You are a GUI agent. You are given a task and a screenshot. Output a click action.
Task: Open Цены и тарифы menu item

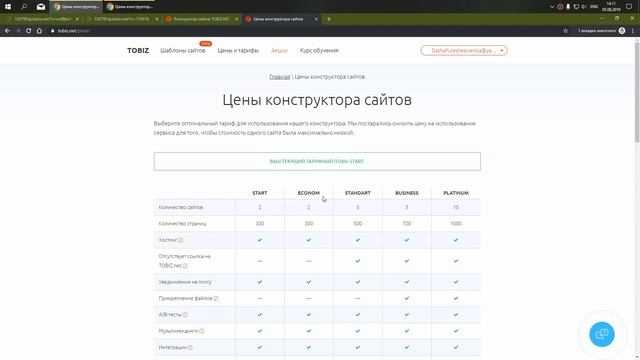click(238, 51)
